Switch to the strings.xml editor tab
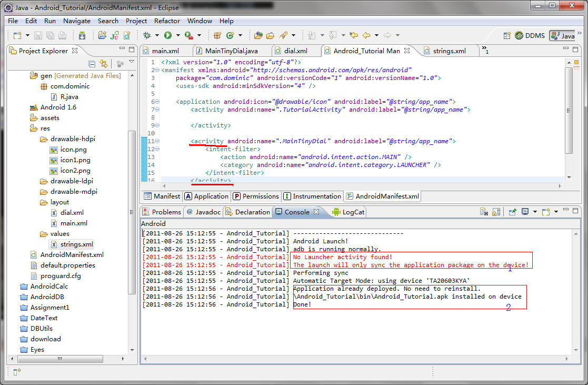The image size is (588, 385). coord(445,51)
